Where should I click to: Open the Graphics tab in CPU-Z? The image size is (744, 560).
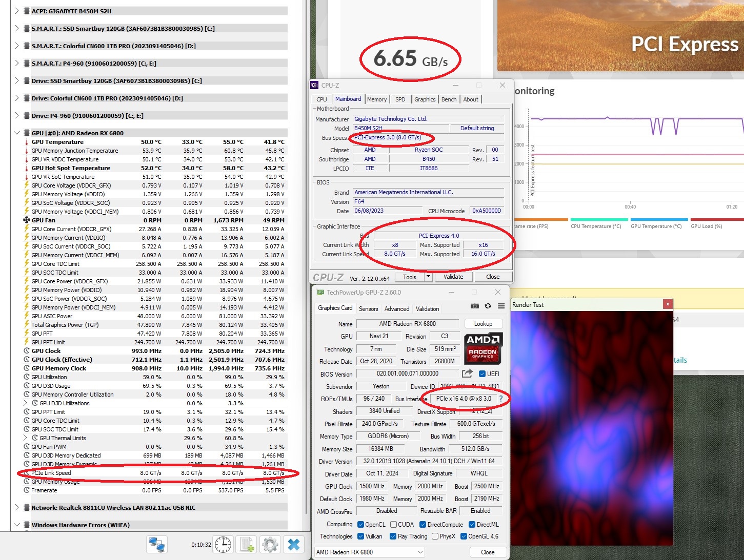[x=425, y=99]
